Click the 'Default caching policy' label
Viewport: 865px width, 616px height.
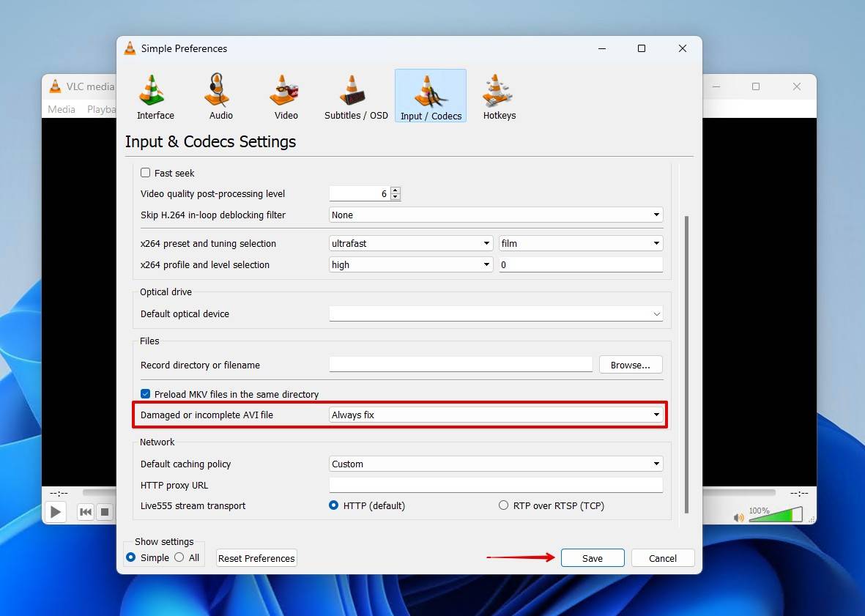(185, 464)
